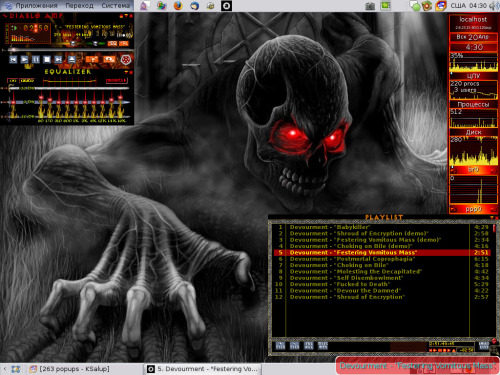The width and height of the screenshot is (500, 375).
Task: Select playlist track 1 Babykiller
Action: coord(382,227)
